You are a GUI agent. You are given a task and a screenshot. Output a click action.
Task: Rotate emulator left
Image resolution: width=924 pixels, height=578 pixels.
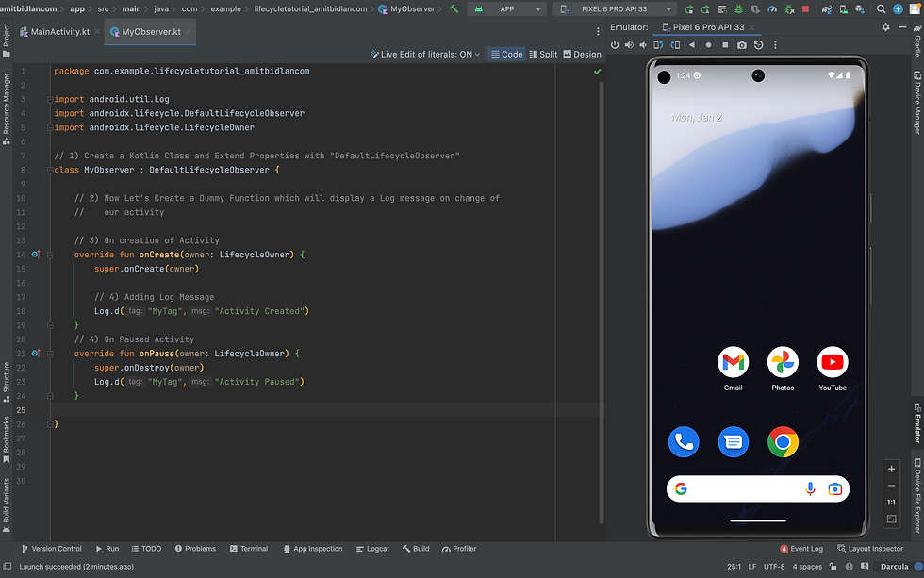658,44
